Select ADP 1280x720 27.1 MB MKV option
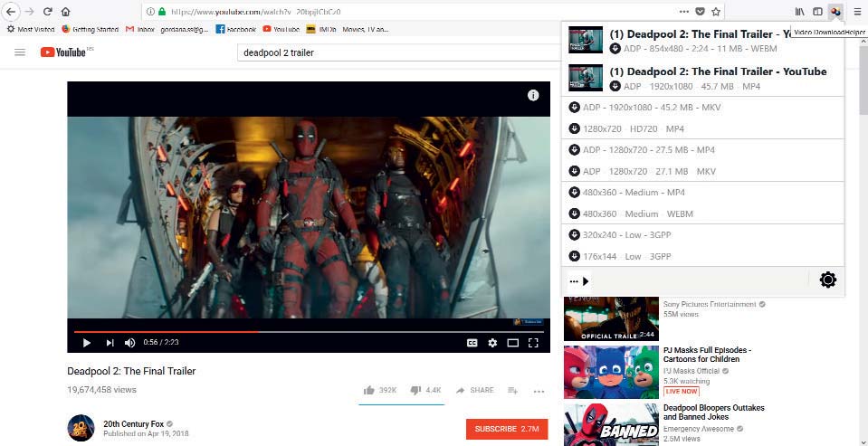This screenshot has height=446, width=868. [x=703, y=172]
